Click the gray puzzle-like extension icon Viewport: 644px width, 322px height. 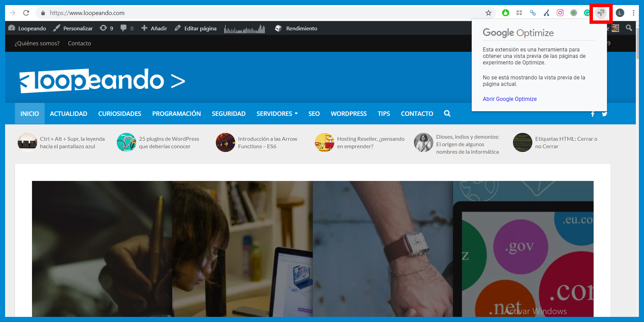pos(519,13)
